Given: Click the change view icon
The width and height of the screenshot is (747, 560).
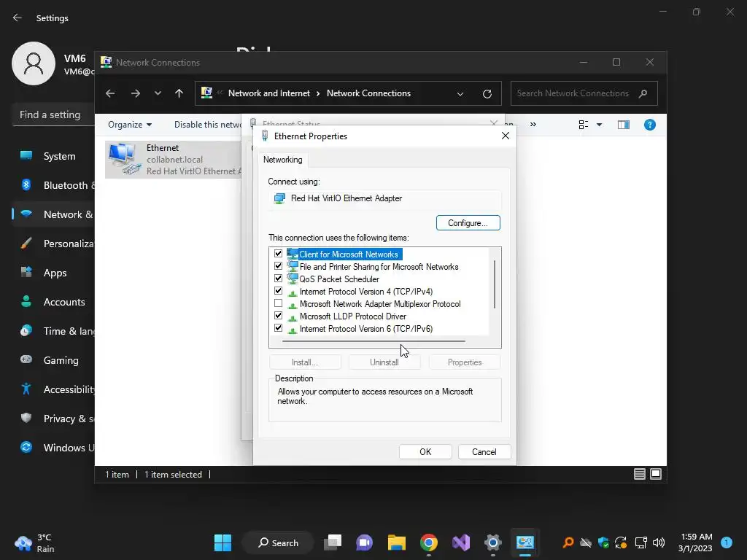Looking at the screenshot, I should coord(584,125).
